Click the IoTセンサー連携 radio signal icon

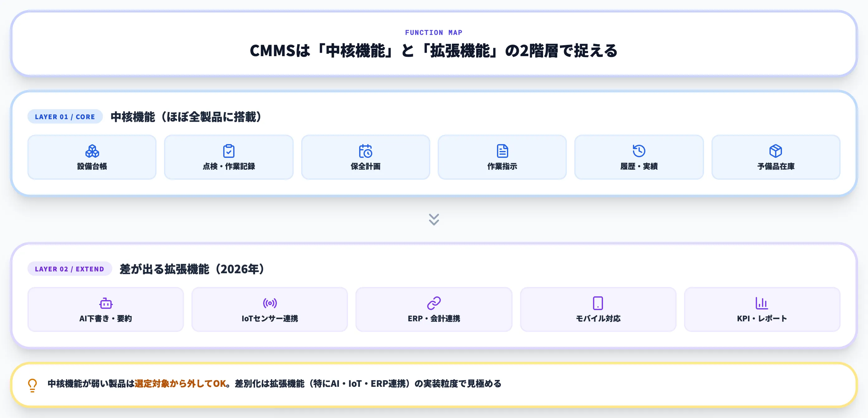point(270,303)
